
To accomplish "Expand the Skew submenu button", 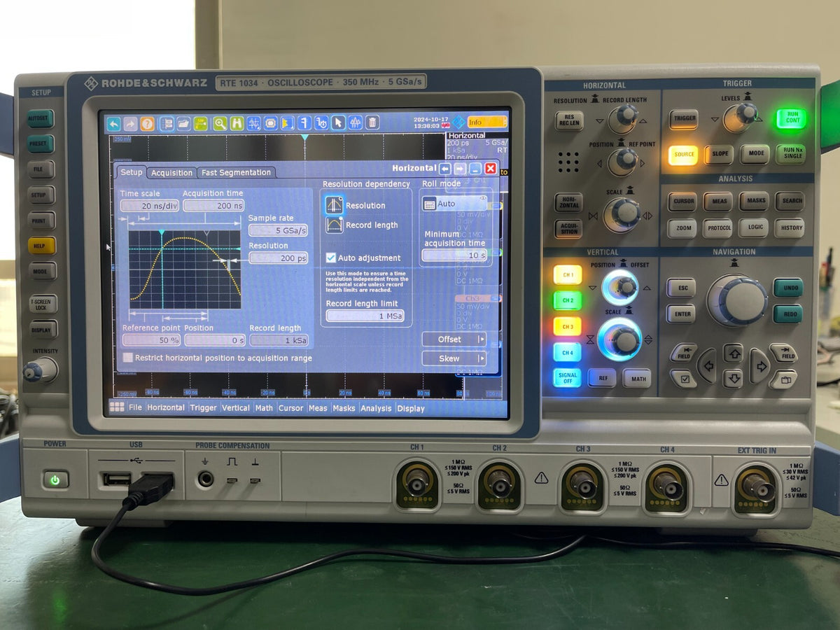I will point(454,358).
